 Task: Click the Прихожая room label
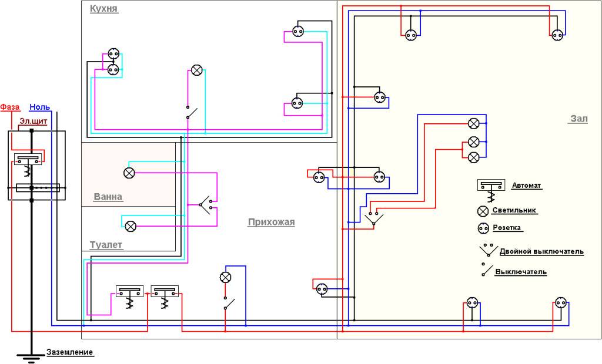click(x=271, y=222)
